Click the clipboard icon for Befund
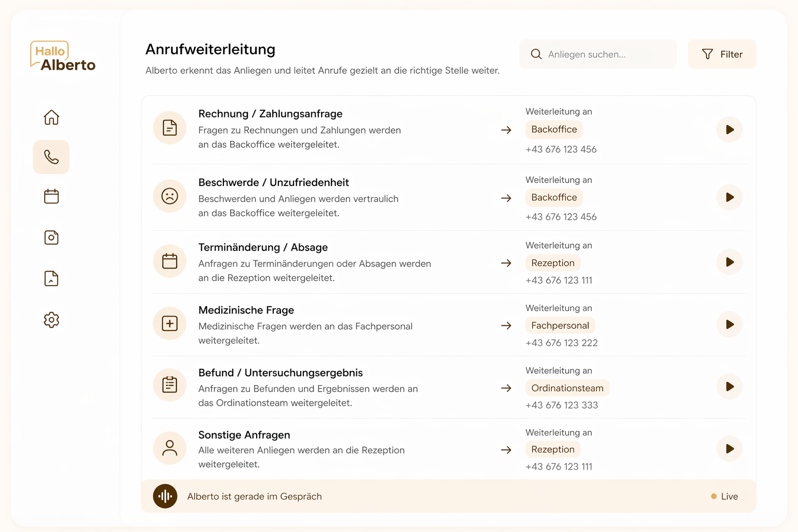This screenshot has height=532, width=798. pos(170,385)
